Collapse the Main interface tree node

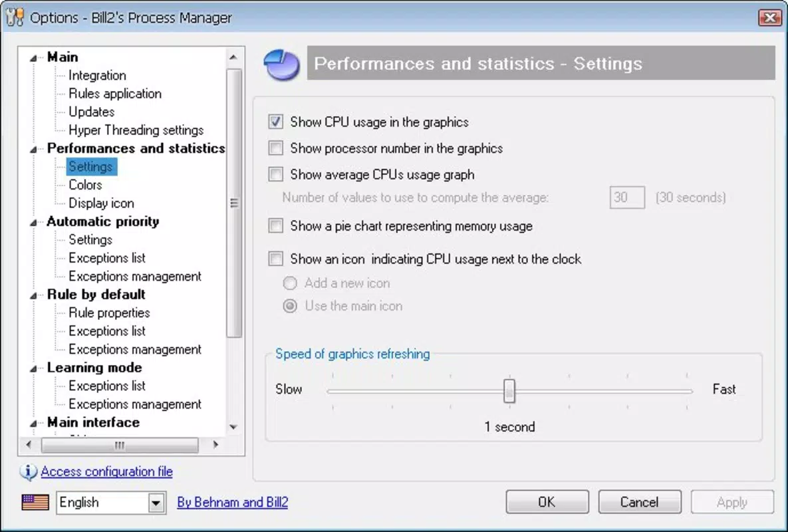34,423
